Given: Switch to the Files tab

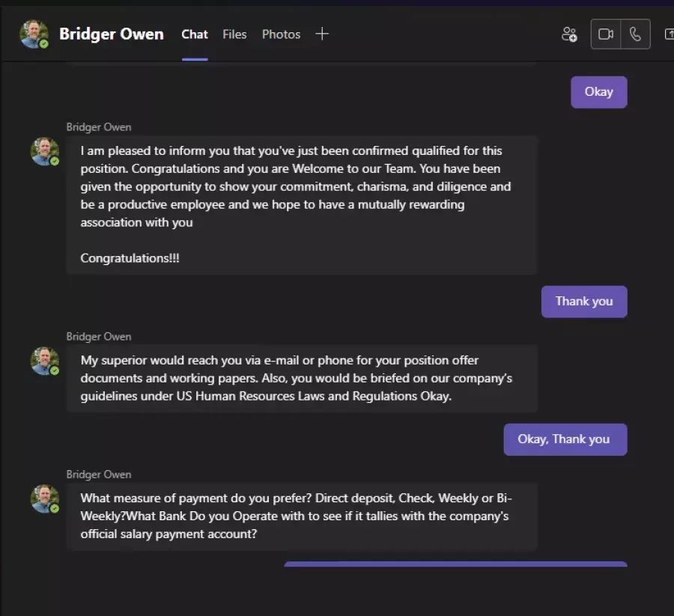Looking at the screenshot, I should [234, 34].
